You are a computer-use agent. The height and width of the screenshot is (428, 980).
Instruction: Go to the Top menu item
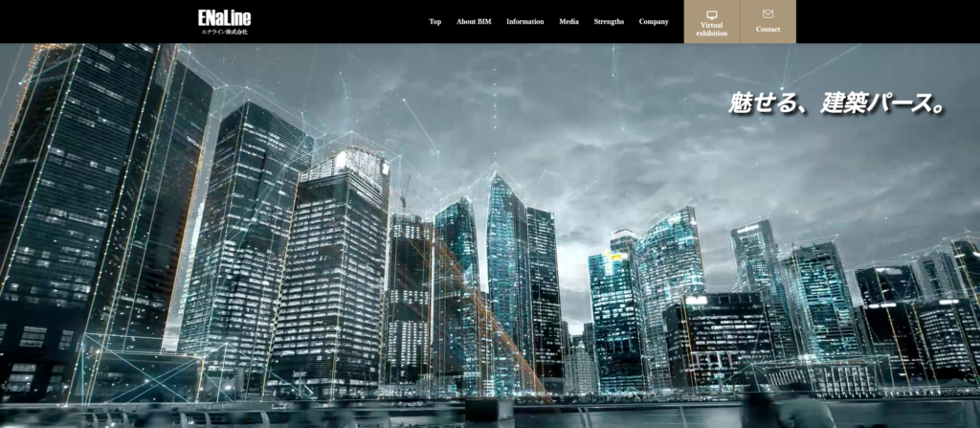pyautogui.click(x=435, y=21)
